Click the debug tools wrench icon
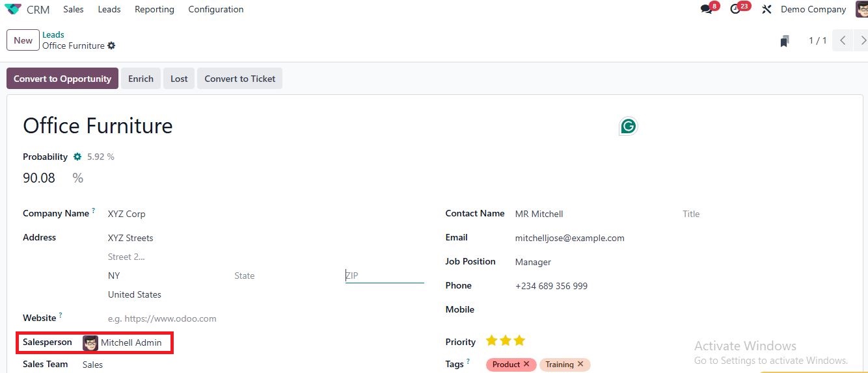The image size is (868, 373). [x=766, y=9]
